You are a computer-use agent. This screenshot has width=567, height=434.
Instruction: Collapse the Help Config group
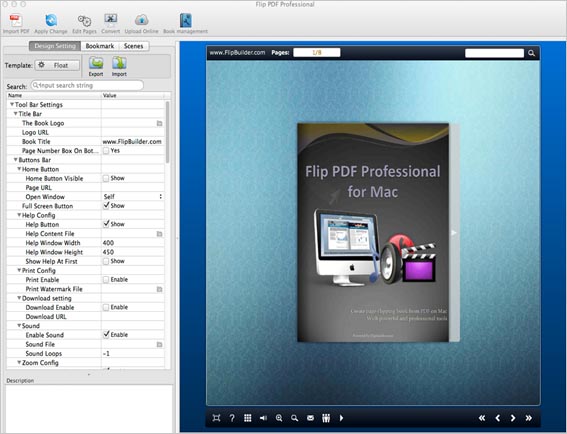[x=19, y=215]
